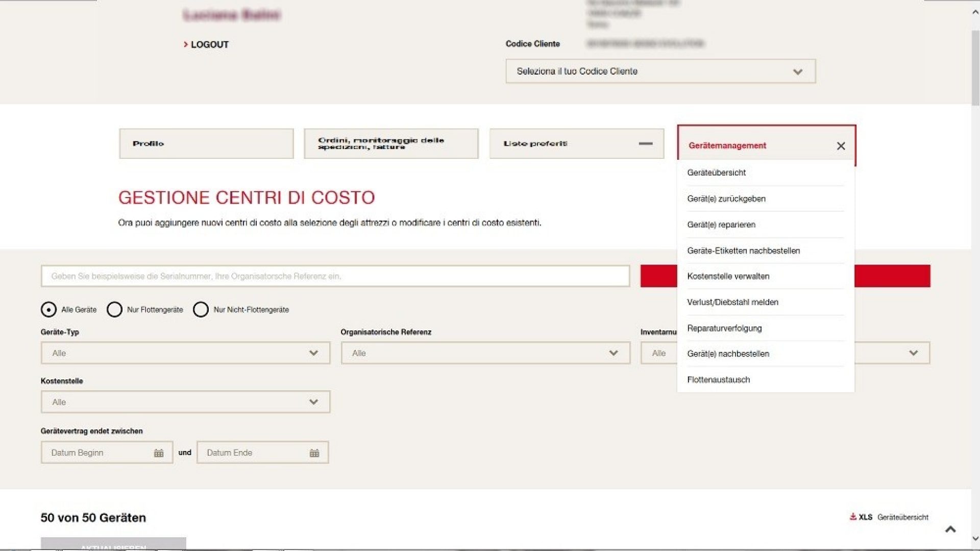The width and height of the screenshot is (980, 551).
Task: Close the Gerätemanagement menu with X icon
Action: point(841,146)
